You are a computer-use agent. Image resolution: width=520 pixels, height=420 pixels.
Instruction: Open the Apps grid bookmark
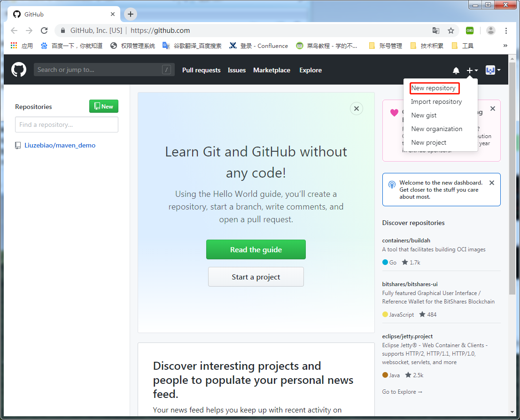(x=22, y=46)
